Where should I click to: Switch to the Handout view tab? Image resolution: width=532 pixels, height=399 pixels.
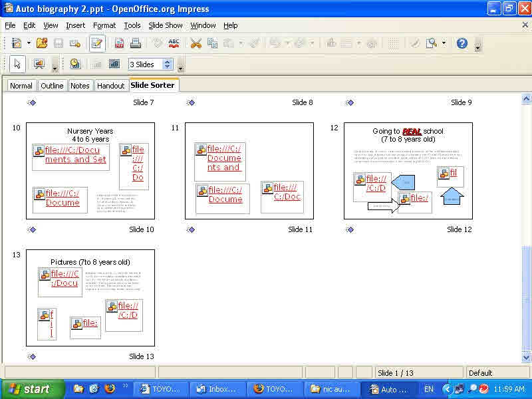(x=110, y=86)
